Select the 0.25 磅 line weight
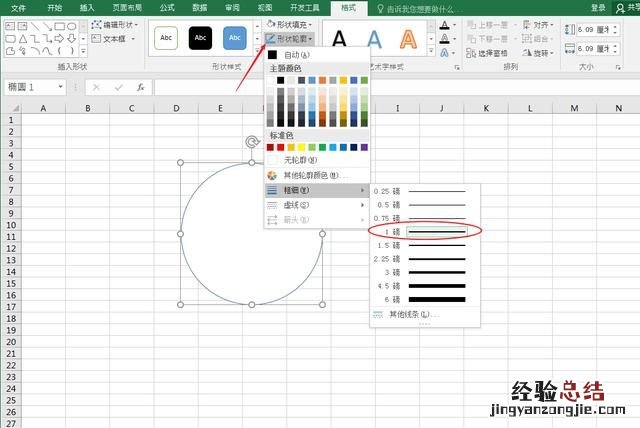The image size is (640, 428). tap(424, 191)
